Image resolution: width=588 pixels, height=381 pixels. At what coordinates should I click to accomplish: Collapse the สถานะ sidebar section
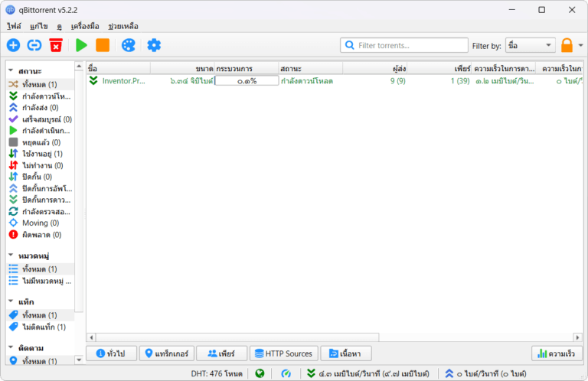(x=11, y=70)
